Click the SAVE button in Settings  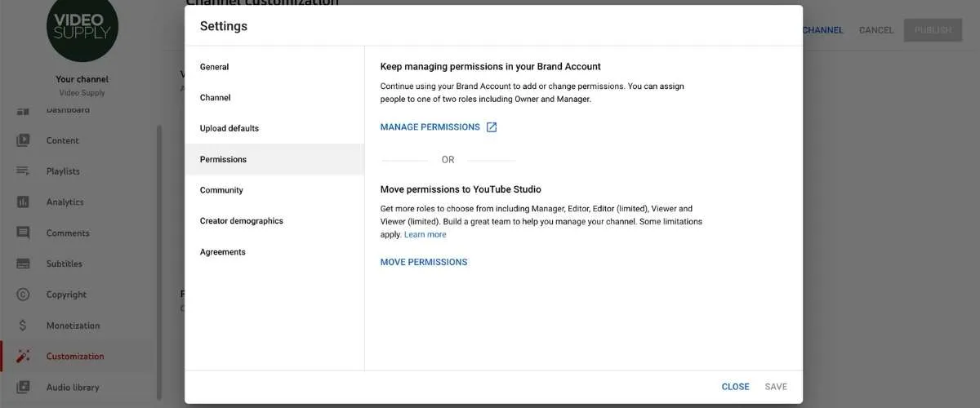776,387
